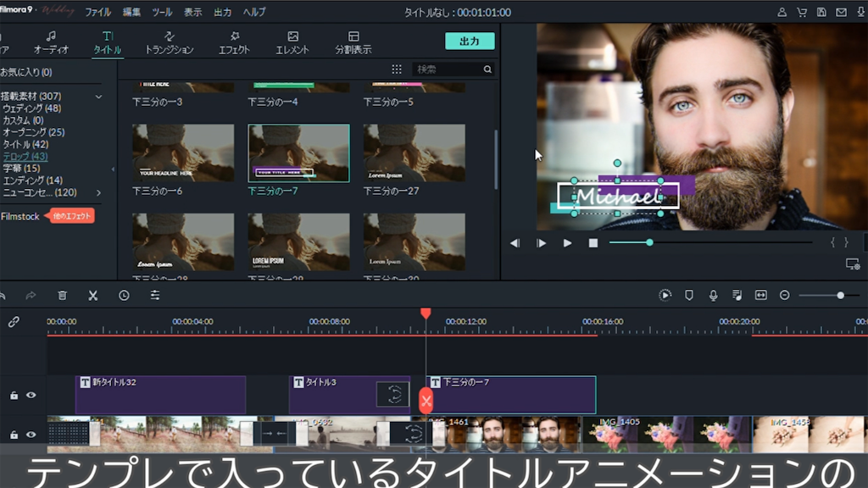Collapse the library sidebar panel arrow
The width and height of the screenshot is (868, 488).
tap(113, 169)
